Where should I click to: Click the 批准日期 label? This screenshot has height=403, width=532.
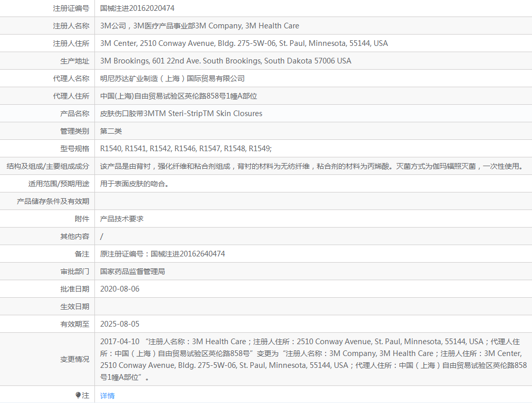pyautogui.click(x=75, y=289)
